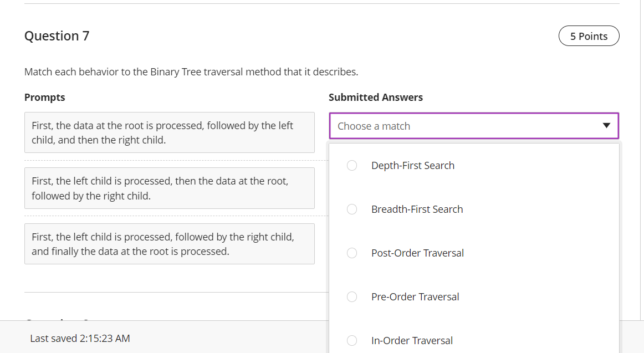
Task: Click the second prompt about left child first
Action: (170, 188)
